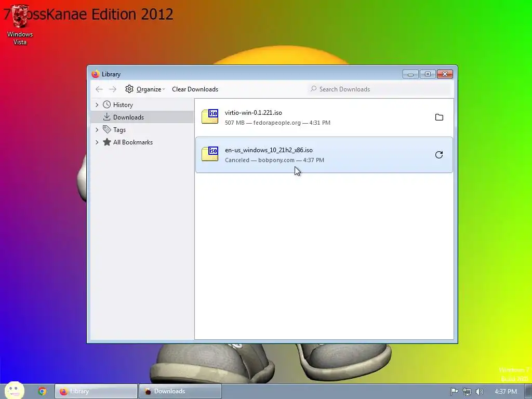Select virtio-win-0.1.221.iso file name
532x399 pixels.
pos(254,113)
